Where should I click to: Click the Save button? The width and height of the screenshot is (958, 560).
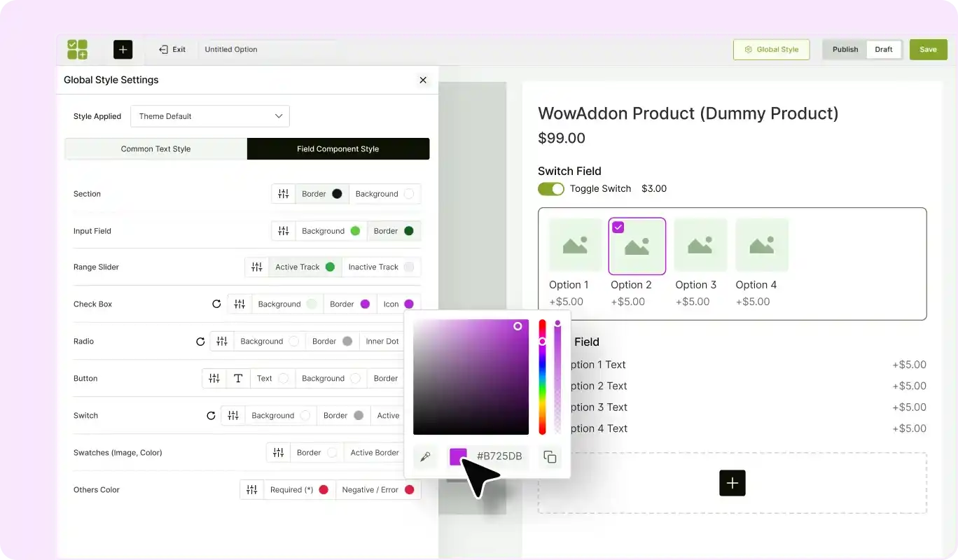coord(928,49)
